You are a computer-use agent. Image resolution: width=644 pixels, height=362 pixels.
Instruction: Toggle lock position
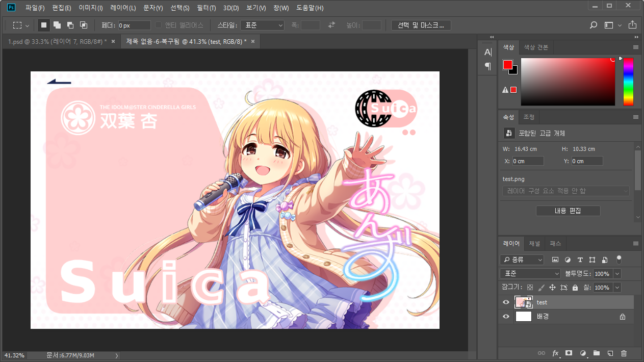pos(552,288)
